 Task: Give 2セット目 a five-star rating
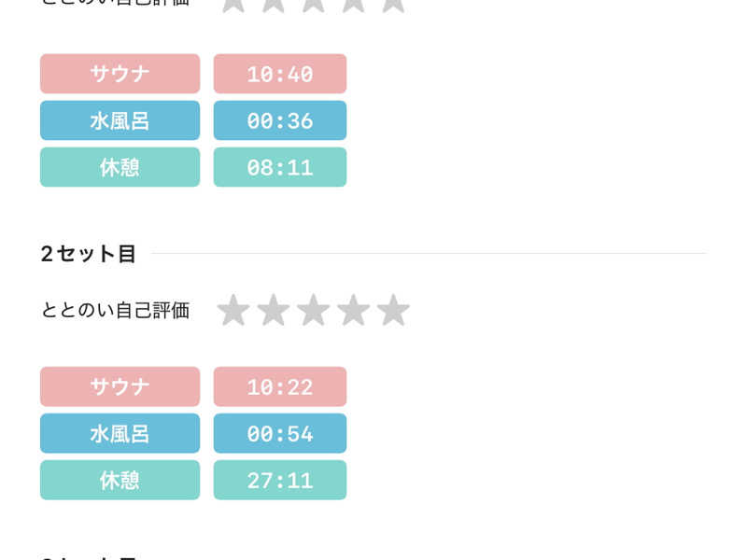393,310
